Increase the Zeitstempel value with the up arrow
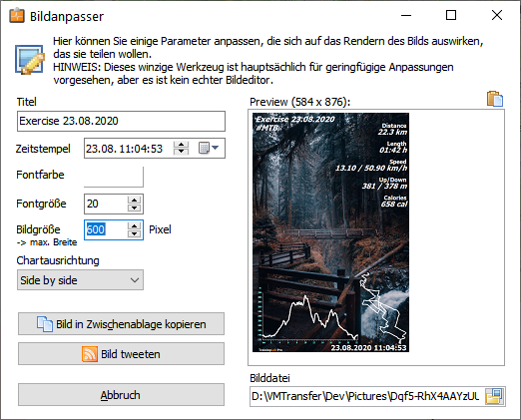 (181, 145)
